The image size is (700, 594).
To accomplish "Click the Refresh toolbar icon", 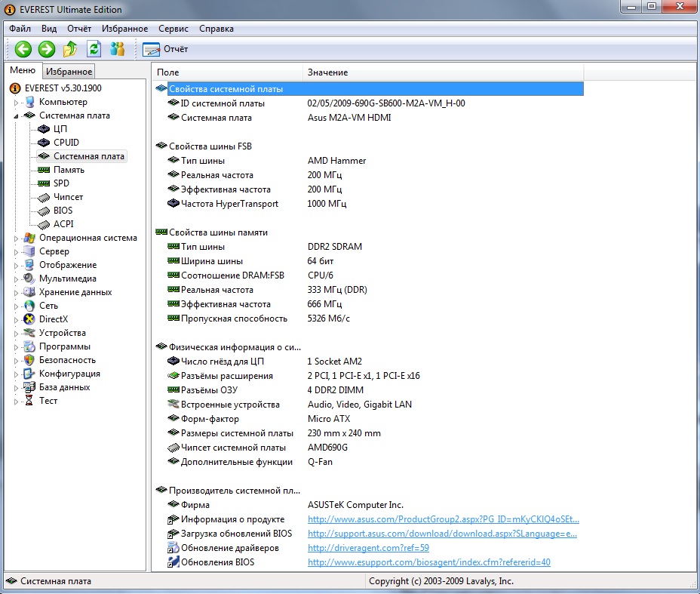I will pyautogui.click(x=94, y=49).
